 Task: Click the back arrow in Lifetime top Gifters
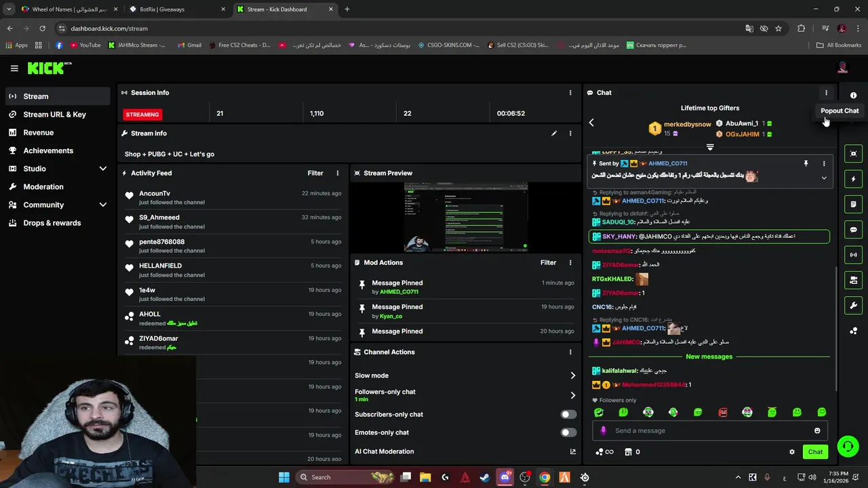(591, 123)
